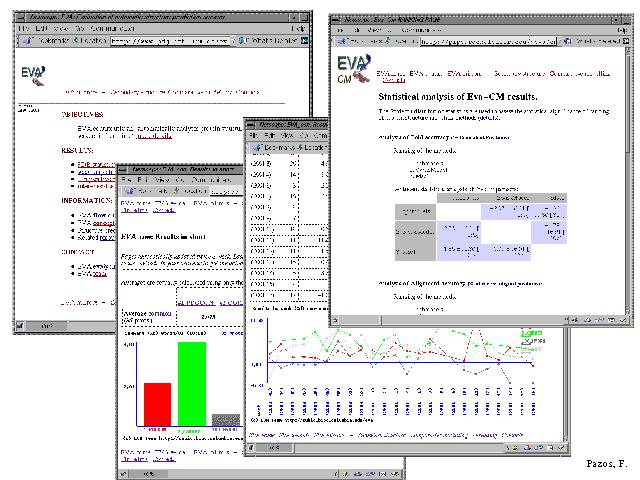Open the Help menu in the EVA-CM window

point(622,30)
